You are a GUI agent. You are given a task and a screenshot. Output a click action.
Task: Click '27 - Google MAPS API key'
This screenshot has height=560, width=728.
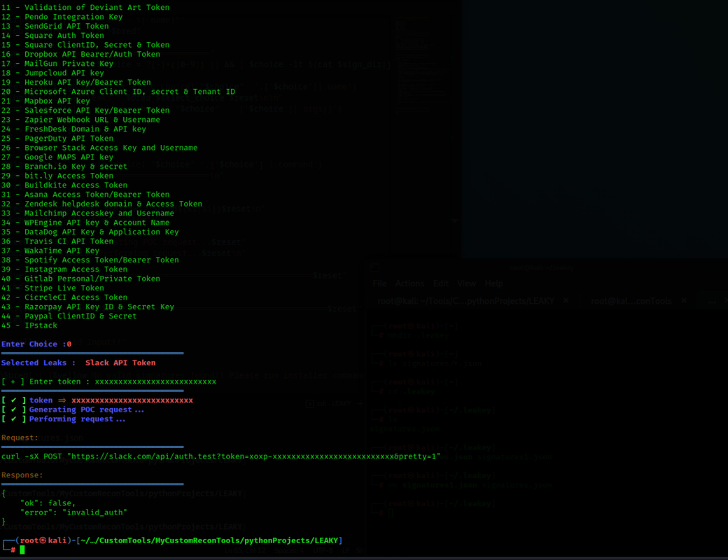tap(57, 157)
